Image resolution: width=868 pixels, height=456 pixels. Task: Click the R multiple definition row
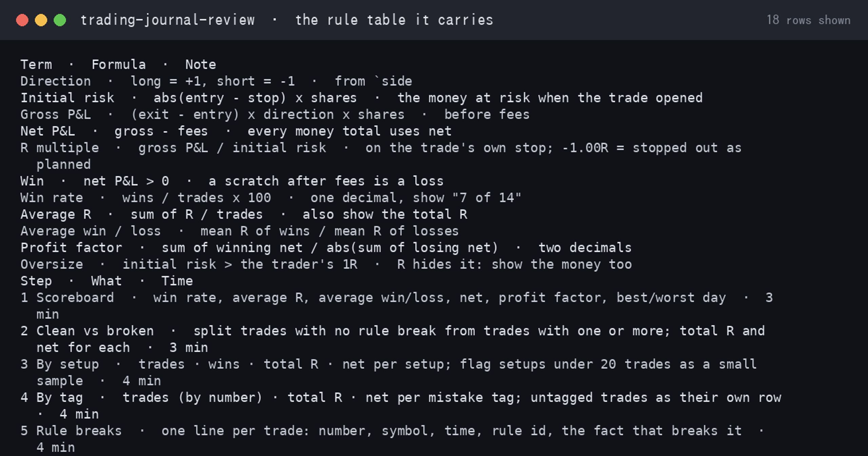click(381, 156)
